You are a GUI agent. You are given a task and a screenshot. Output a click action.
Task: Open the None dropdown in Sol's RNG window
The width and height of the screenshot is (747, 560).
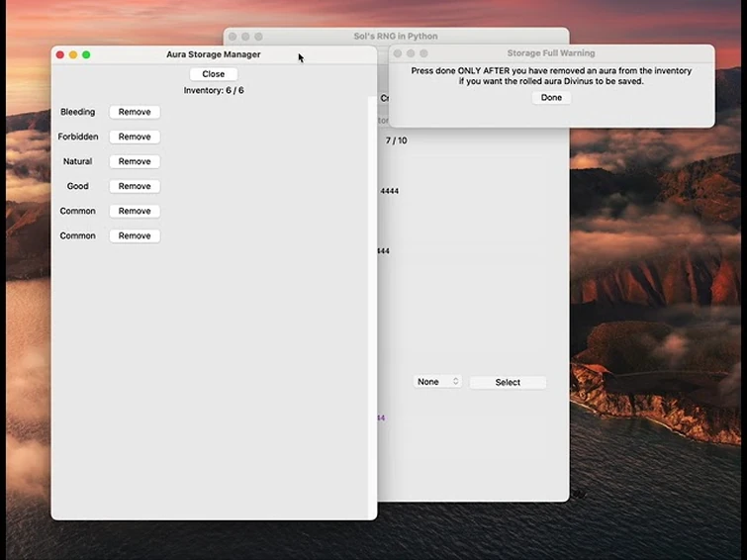click(x=437, y=382)
